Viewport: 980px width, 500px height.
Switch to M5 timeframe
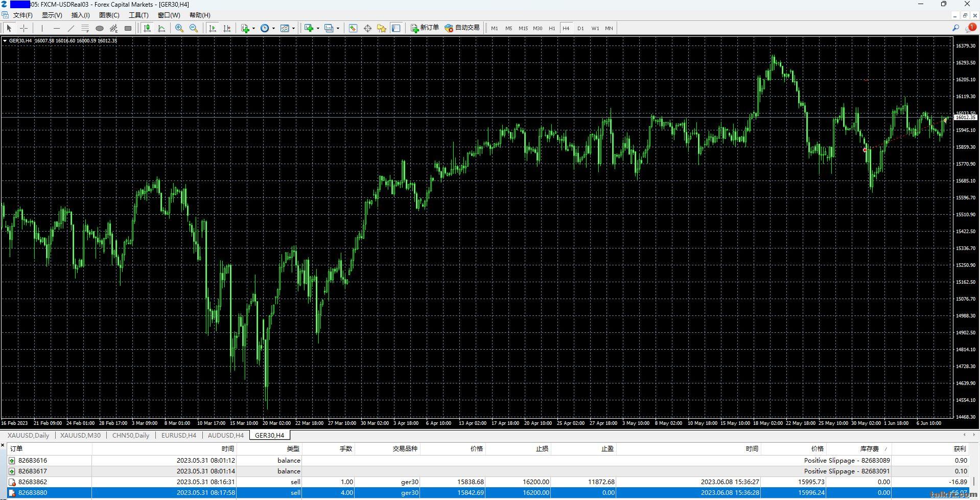(508, 28)
